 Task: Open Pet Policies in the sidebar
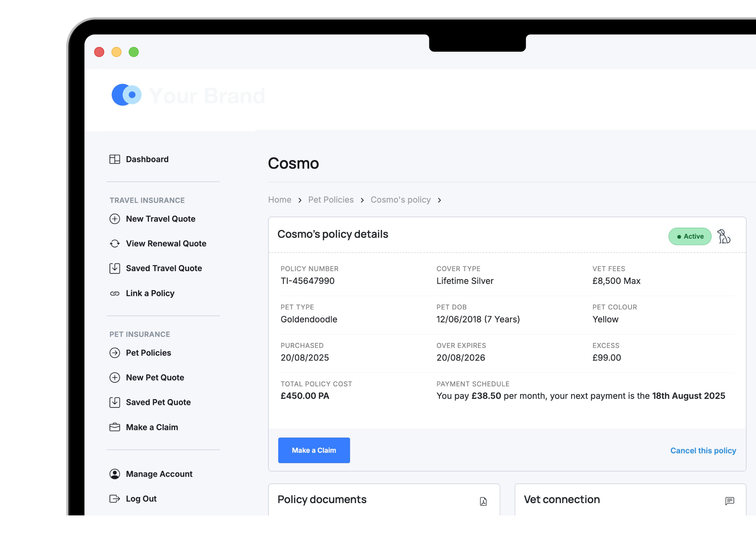[x=148, y=353]
